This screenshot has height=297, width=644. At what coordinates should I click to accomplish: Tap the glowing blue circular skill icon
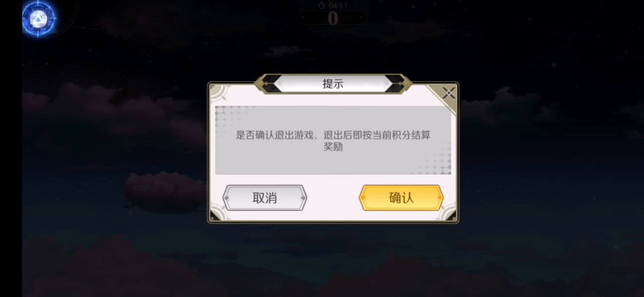click(x=39, y=19)
